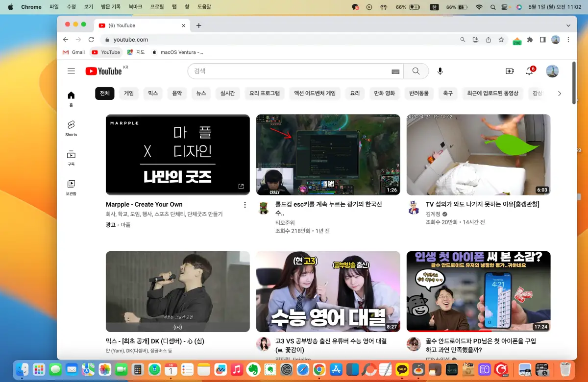Select the 음악 category chip
Screen dimensions: 588x382
pyautogui.click(x=177, y=93)
